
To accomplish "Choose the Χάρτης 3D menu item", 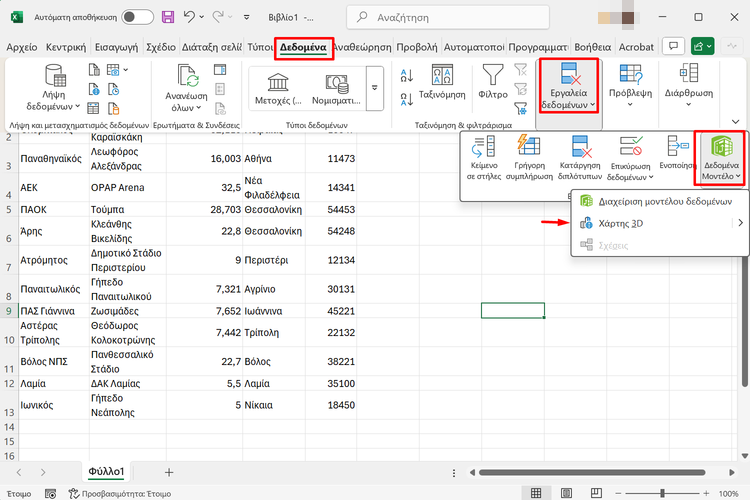I will (x=659, y=223).
